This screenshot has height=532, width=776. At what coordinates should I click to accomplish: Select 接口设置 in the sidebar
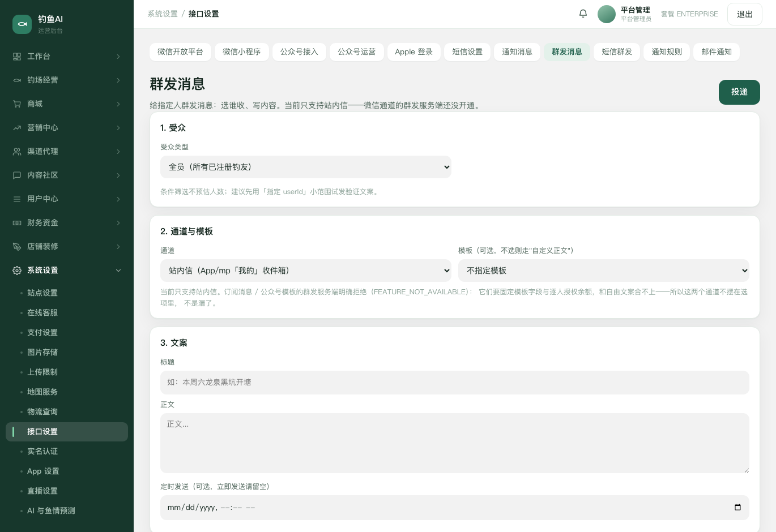coord(67,432)
